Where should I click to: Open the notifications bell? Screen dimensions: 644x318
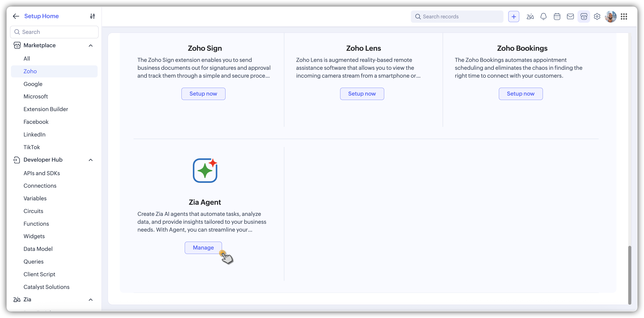(543, 16)
